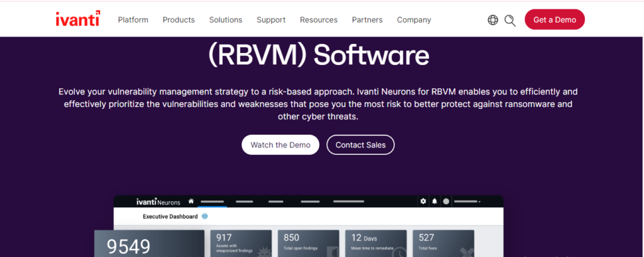Click the Ivanti logo
Screen dimensions: 644x257
pos(78,19)
